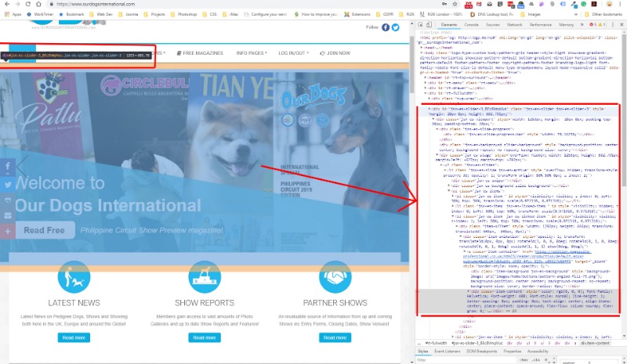Screen dimensions: 627x364
Task: Click the yellow warning count indicator
Action: coord(601,25)
